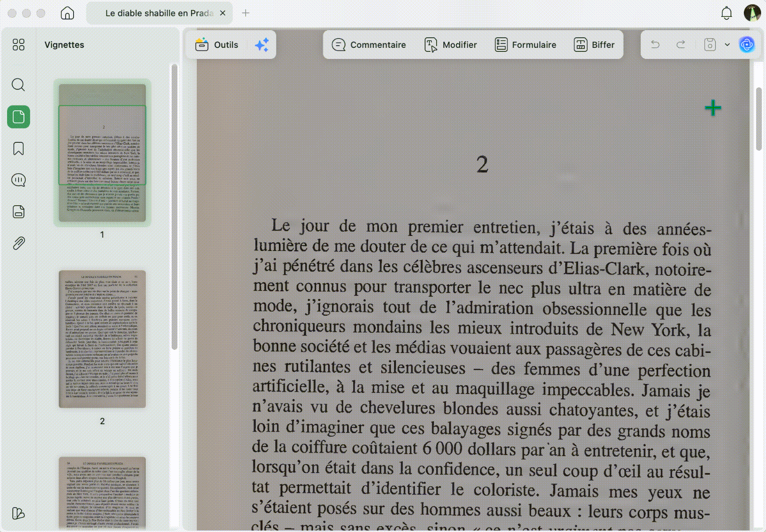The width and height of the screenshot is (766, 532).
Task: Open the Outils tools menu
Action: (x=217, y=45)
